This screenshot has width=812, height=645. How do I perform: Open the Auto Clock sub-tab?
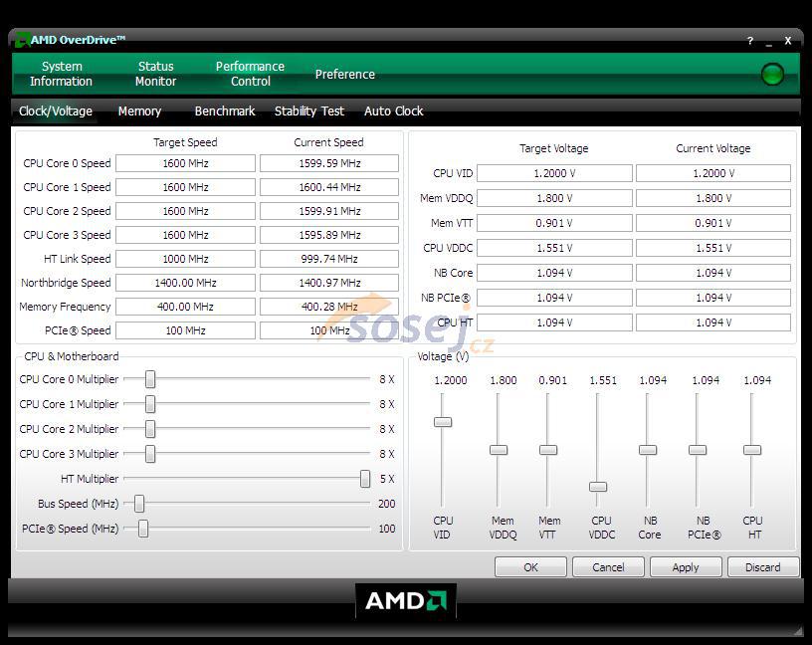coord(394,110)
